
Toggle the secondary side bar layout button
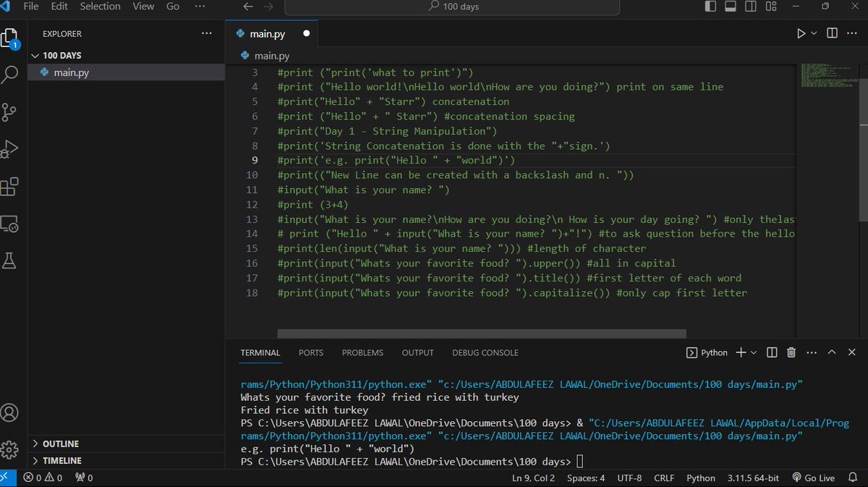(x=751, y=7)
